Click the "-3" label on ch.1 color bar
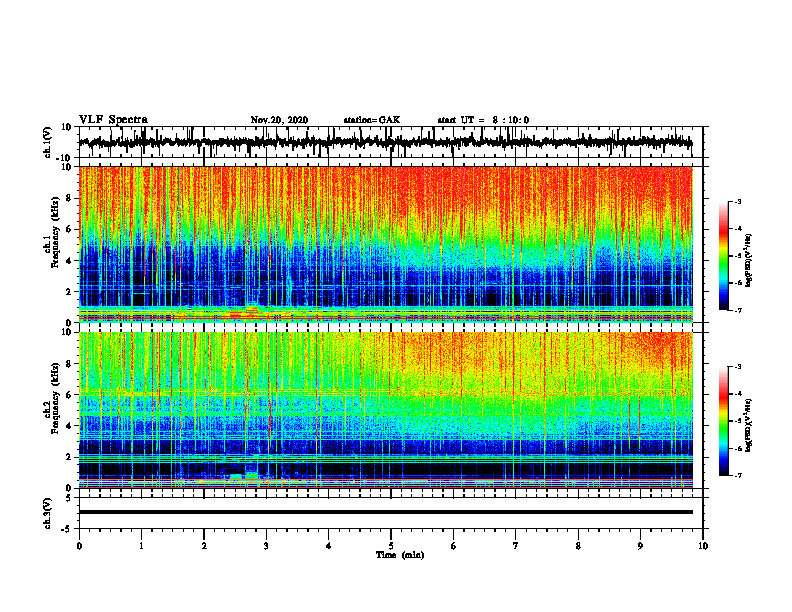This screenshot has height=612, width=792. click(x=738, y=202)
